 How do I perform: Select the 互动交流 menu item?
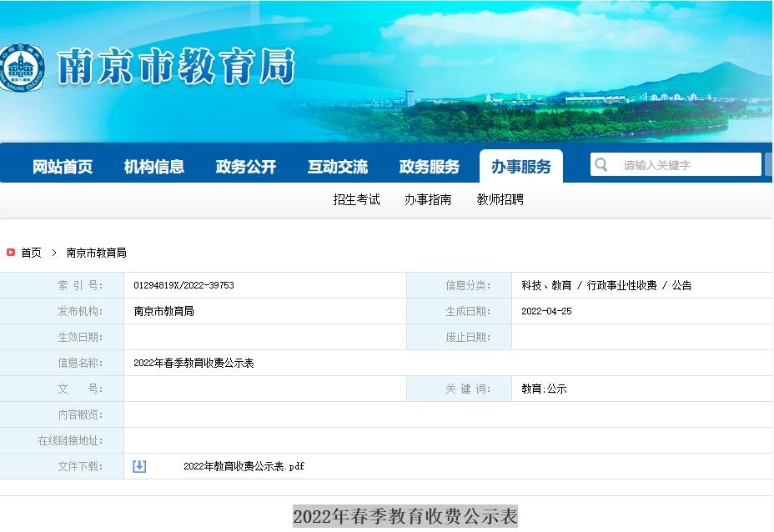click(x=338, y=167)
